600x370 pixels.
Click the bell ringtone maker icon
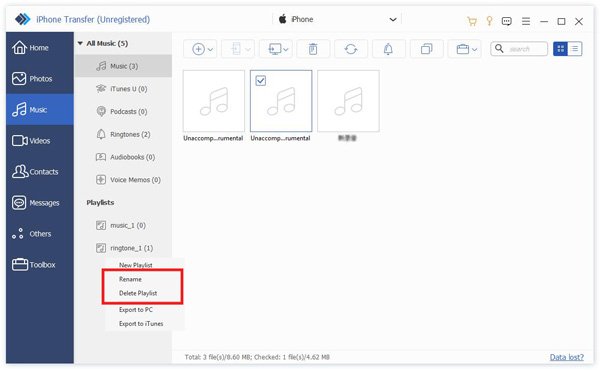pos(388,49)
